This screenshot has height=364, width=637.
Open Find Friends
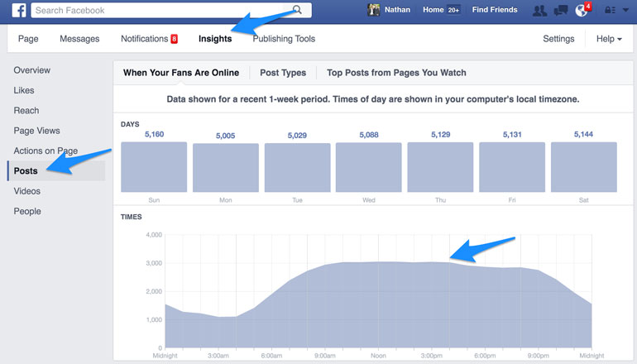point(495,10)
